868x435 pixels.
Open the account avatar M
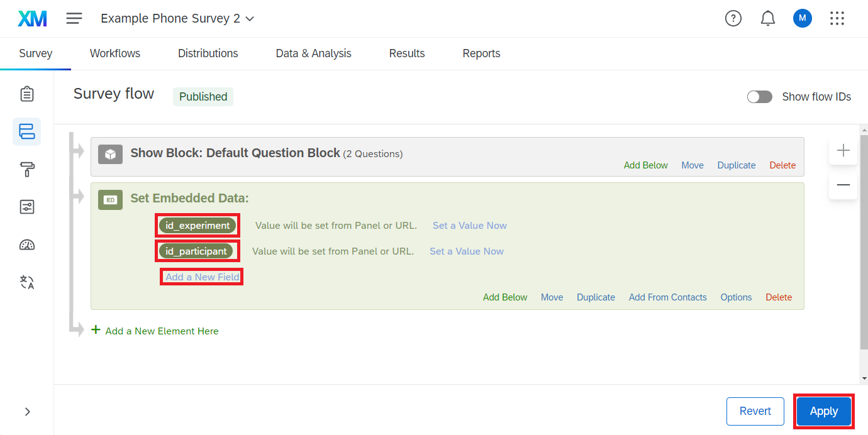point(802,18)
